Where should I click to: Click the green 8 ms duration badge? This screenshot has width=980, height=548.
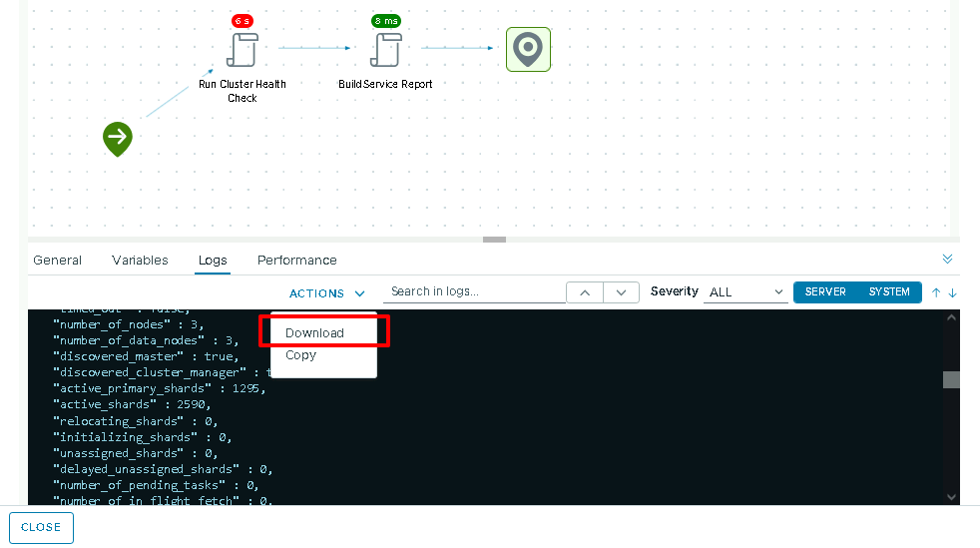[x=385, y=21]
